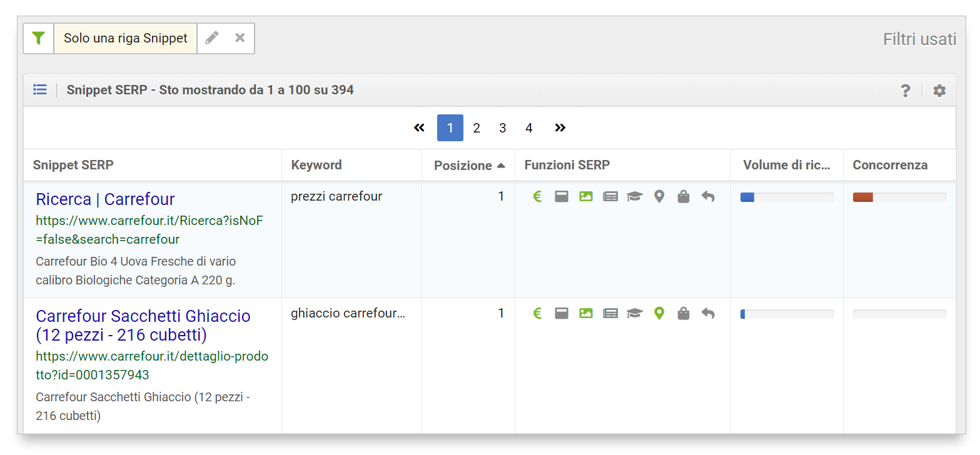
Task: Remove the Solo una riga Snippet filter
Action: coord(240,38)
